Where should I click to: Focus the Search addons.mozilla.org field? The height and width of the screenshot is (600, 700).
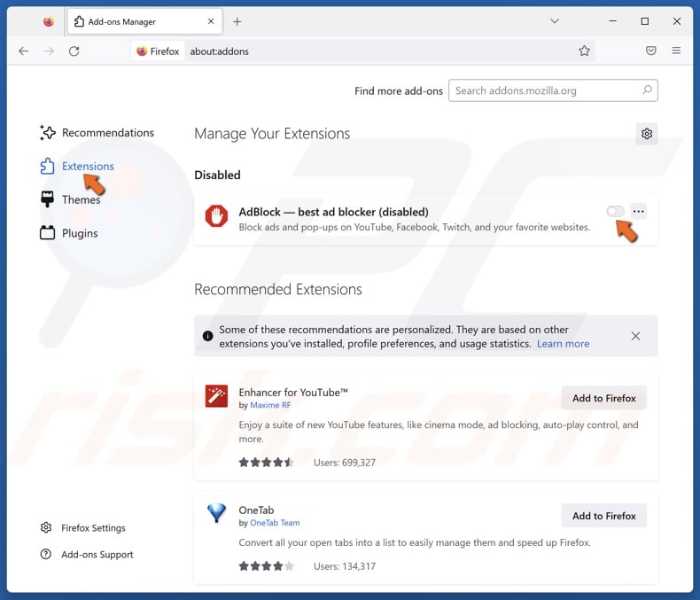[x=553, y=90]
